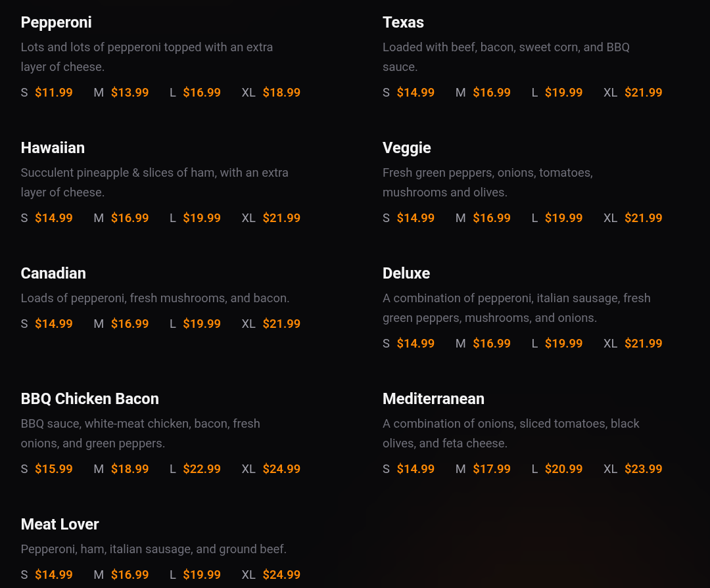Image resolution: width=710 pixels, height=588 pixels.
Task: Select the Texas pizza title
Action: coord(403,22)
